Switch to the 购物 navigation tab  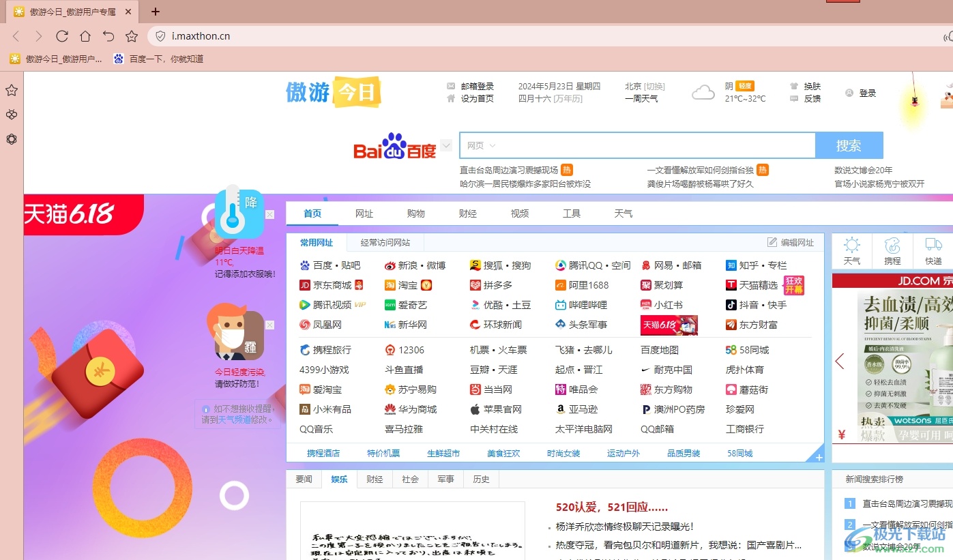[x=416, y=213]
